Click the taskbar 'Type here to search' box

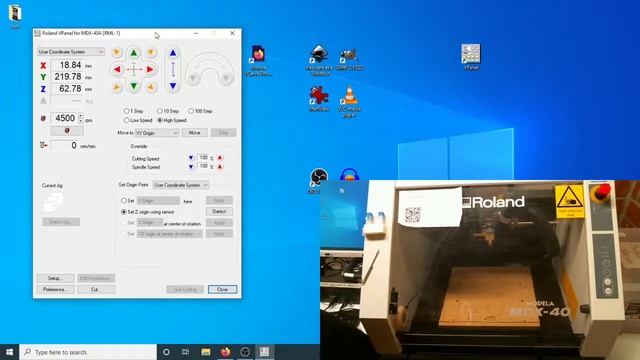[88, 352]
